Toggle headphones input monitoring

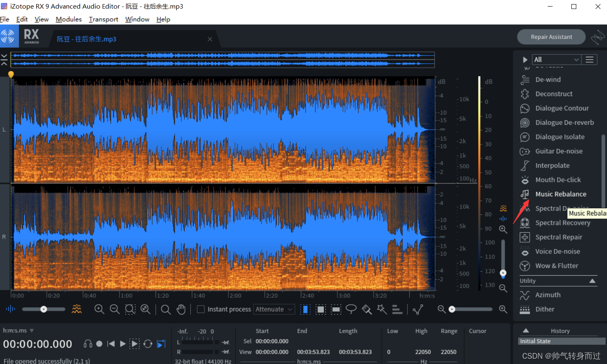(x=88, y=344)
